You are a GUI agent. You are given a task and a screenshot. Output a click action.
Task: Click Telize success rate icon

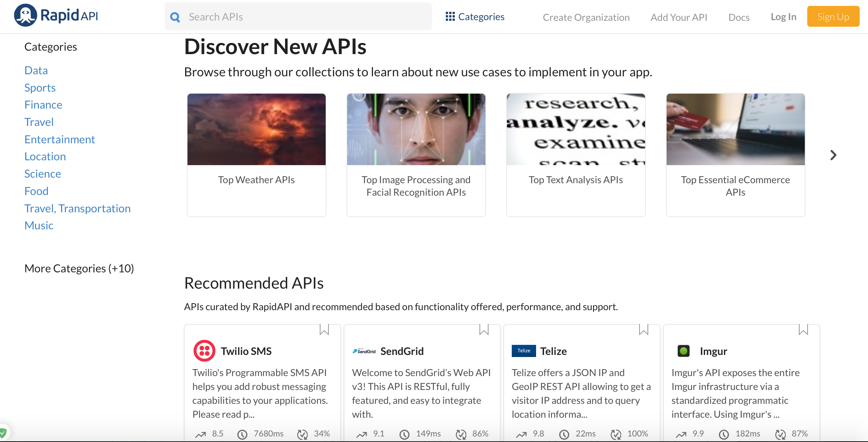616,434
